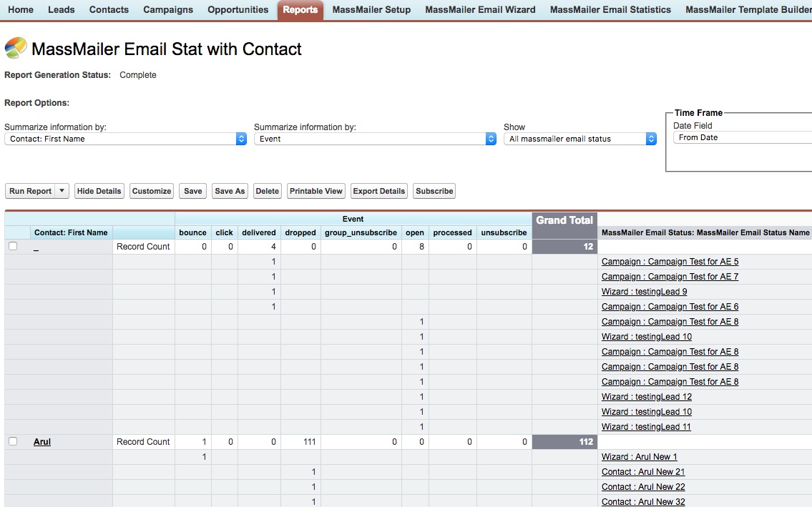Open Contact : Arul New 21 link
The height and width of the screenshot is (507, 812).
pyautogui.click(x=643, y=472)
